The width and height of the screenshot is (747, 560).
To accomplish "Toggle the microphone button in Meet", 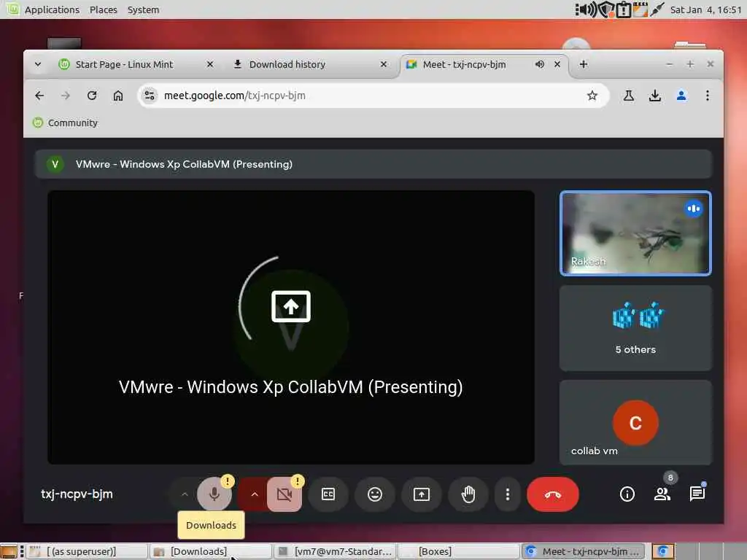I will pyautogui.click(x=214, y=494).
